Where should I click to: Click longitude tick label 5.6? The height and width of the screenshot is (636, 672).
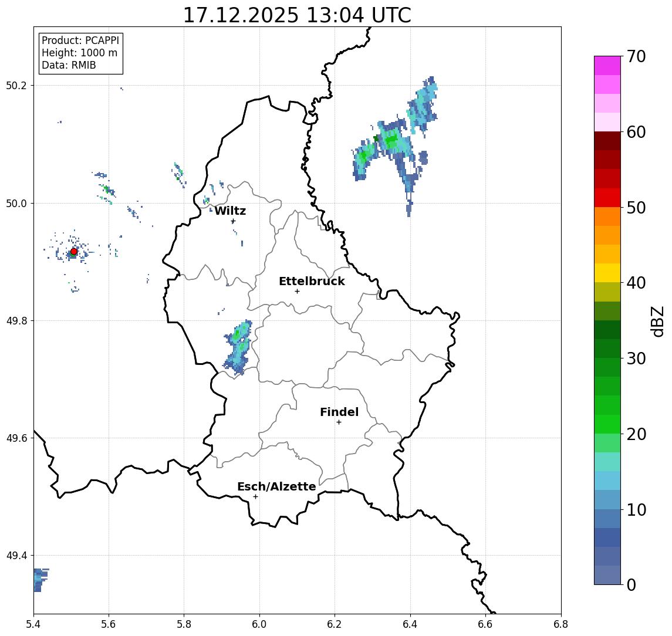pyautogui.click(x=109, y=624)
